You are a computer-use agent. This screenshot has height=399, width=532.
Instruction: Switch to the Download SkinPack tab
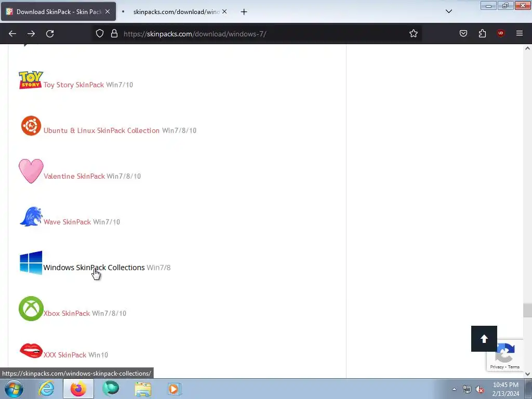[x=58, y=11]
